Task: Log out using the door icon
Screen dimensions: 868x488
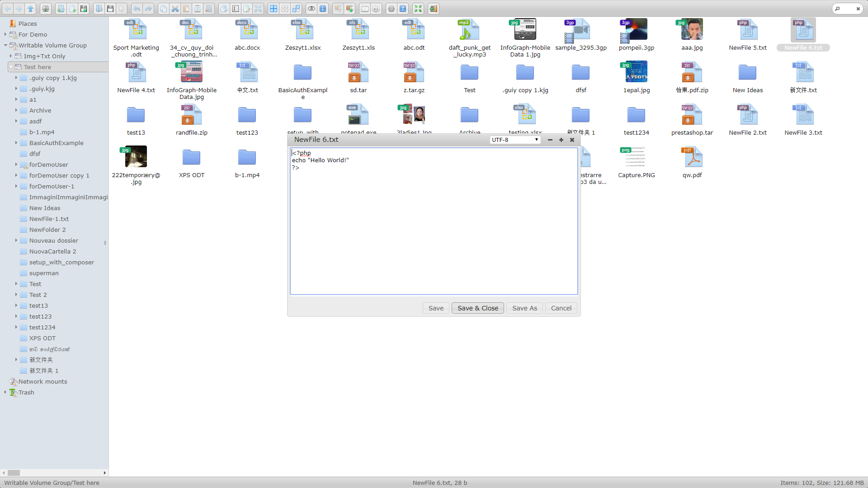Action: [434, 9]
